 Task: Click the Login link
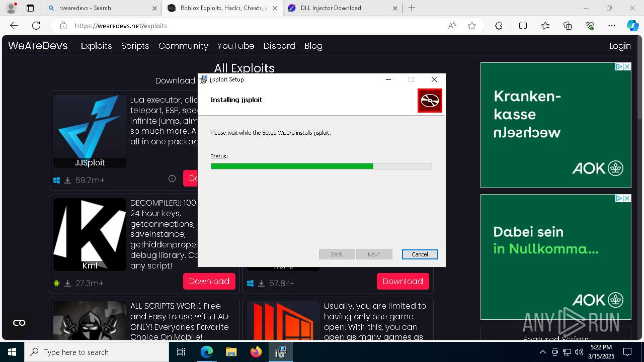(620, 46)
